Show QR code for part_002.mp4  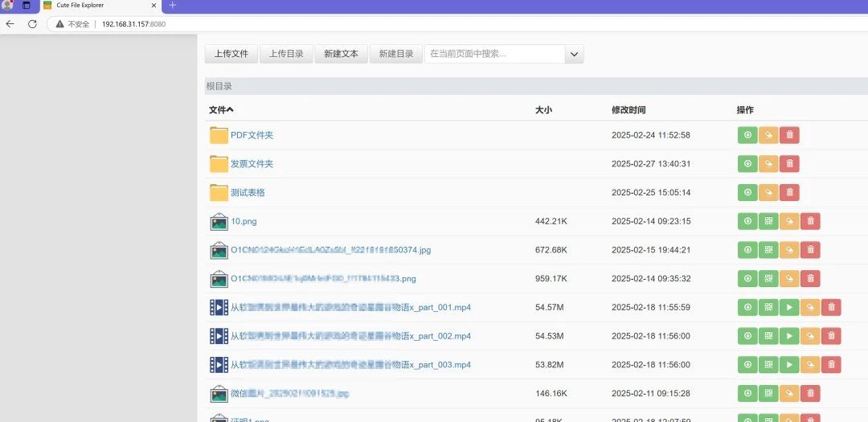(768, 336)
